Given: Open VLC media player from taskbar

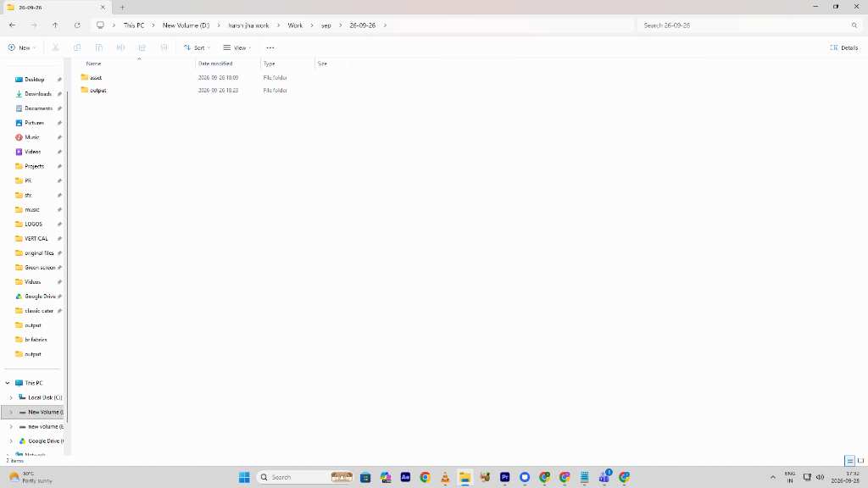Looking at the screenshot, I should (x=444, y=477).
